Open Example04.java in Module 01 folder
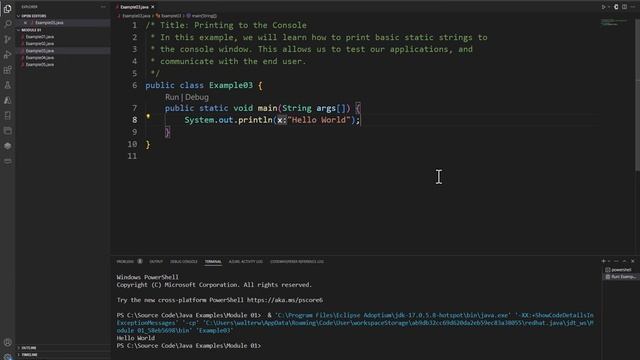 40,58
